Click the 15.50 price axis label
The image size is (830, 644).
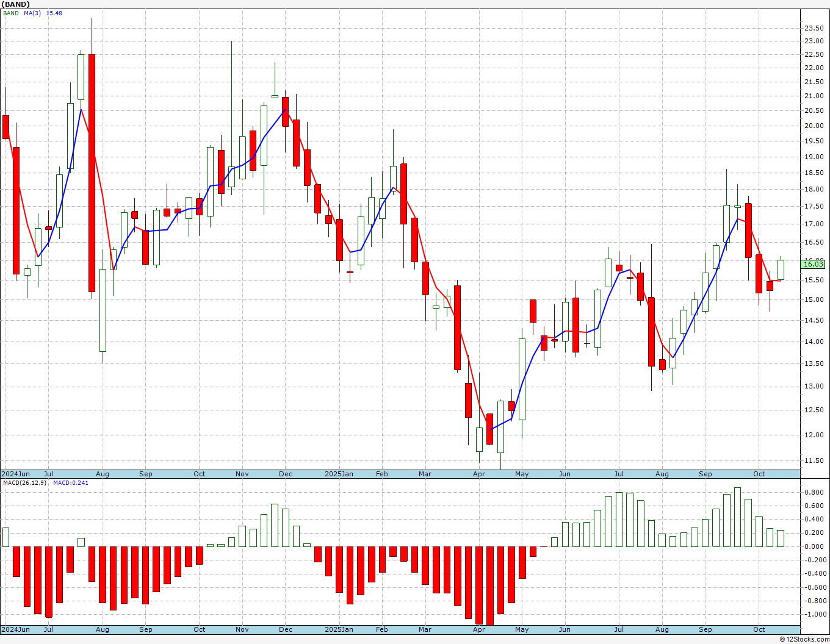(x=814, y=280)
